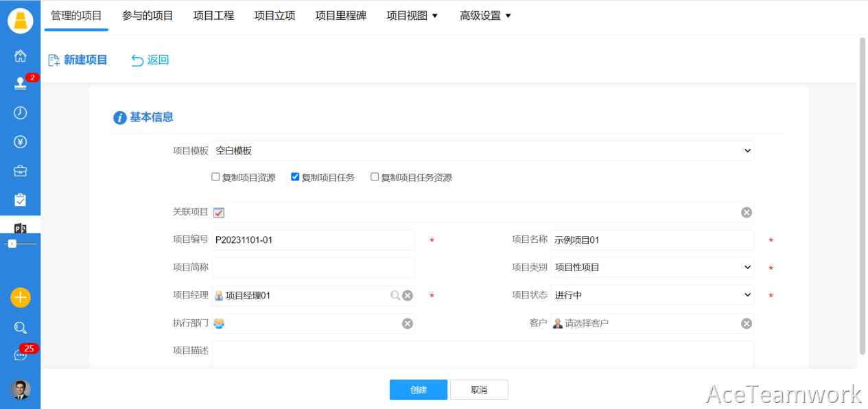Screen dimensions: 868x409
Task: Open messages icon with badge 25
Action: 20,355
